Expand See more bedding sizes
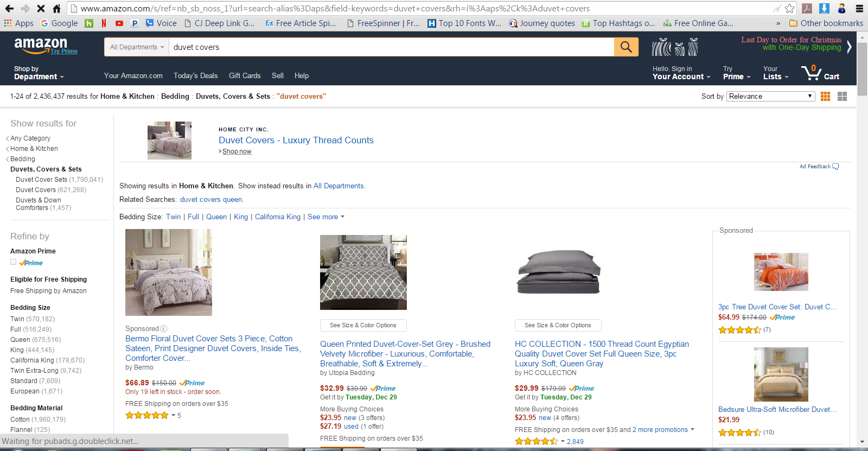 coord(325,217)
